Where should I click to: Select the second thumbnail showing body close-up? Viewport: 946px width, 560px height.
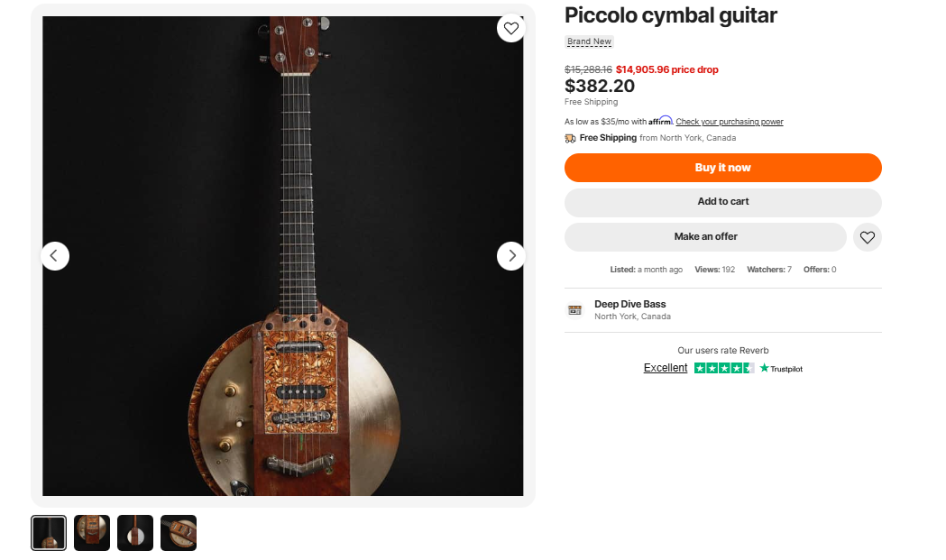(92, 533)
